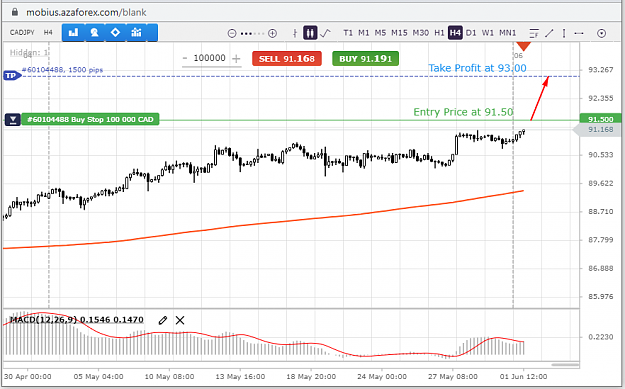Increase the volume with plus stepper
625x389 pixels.
[236, 59]
